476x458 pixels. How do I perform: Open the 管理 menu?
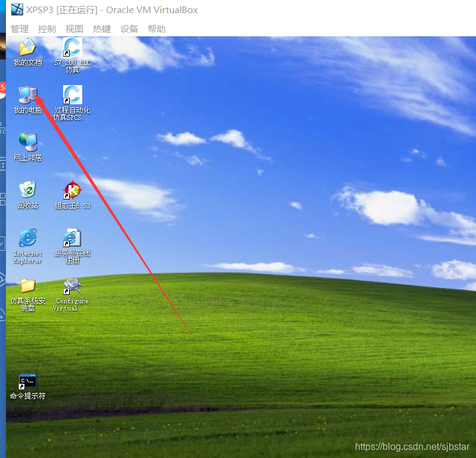pos(20,29)
